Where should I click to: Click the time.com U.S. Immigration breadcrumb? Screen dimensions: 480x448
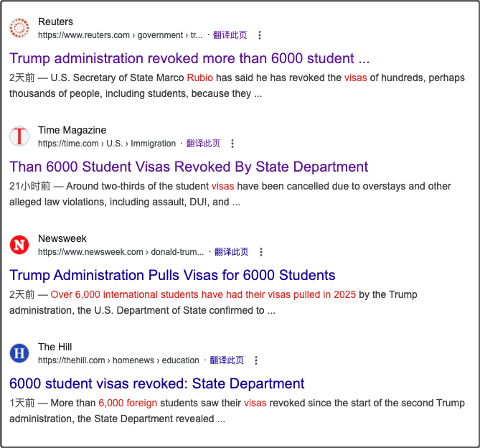tap(107, 144)
